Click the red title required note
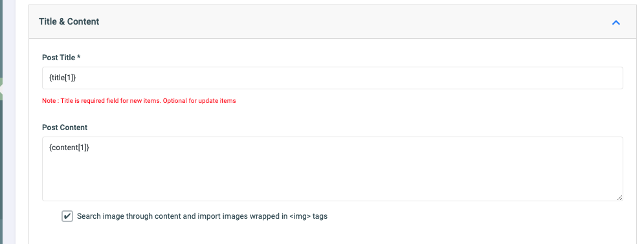This screenshot has width=644, height=244. point(139,100)
